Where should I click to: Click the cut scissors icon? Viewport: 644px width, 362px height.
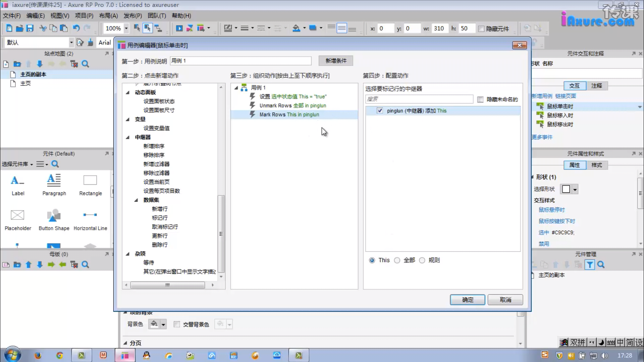click(43, 28)
